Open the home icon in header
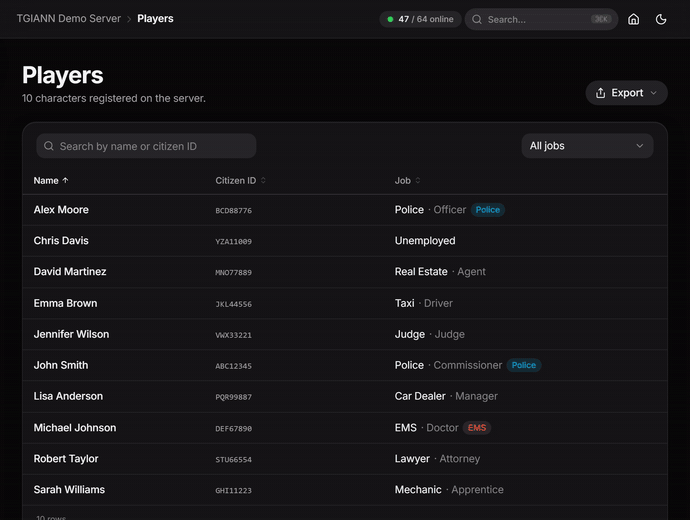 coord(633,19)
